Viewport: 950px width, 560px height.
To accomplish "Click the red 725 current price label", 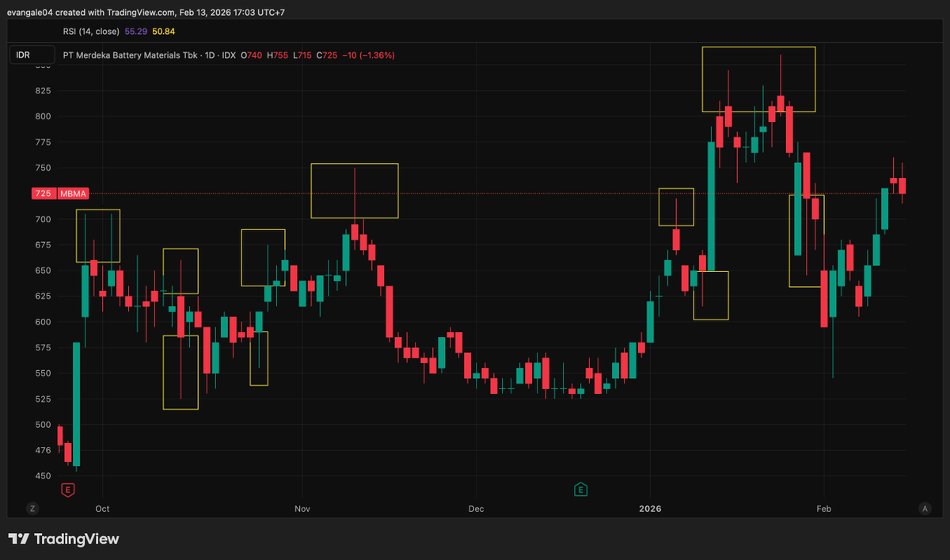I will (x=43, y=194).
